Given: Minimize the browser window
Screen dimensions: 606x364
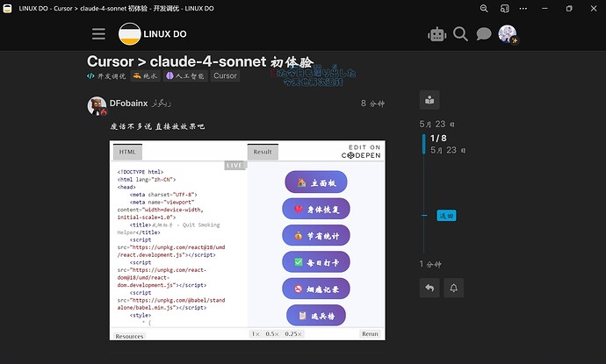Looking at the screenshot, I should (x=545, y=8).
